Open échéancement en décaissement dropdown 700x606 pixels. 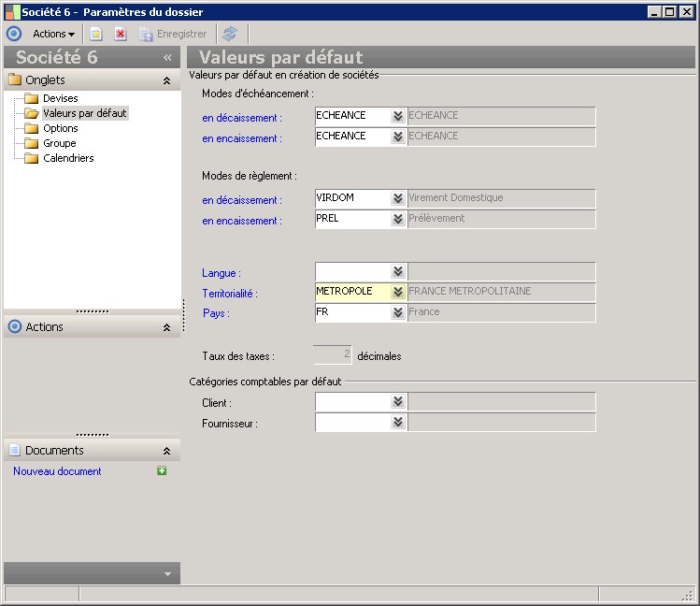pyautogui.click(x=398, y=116)
